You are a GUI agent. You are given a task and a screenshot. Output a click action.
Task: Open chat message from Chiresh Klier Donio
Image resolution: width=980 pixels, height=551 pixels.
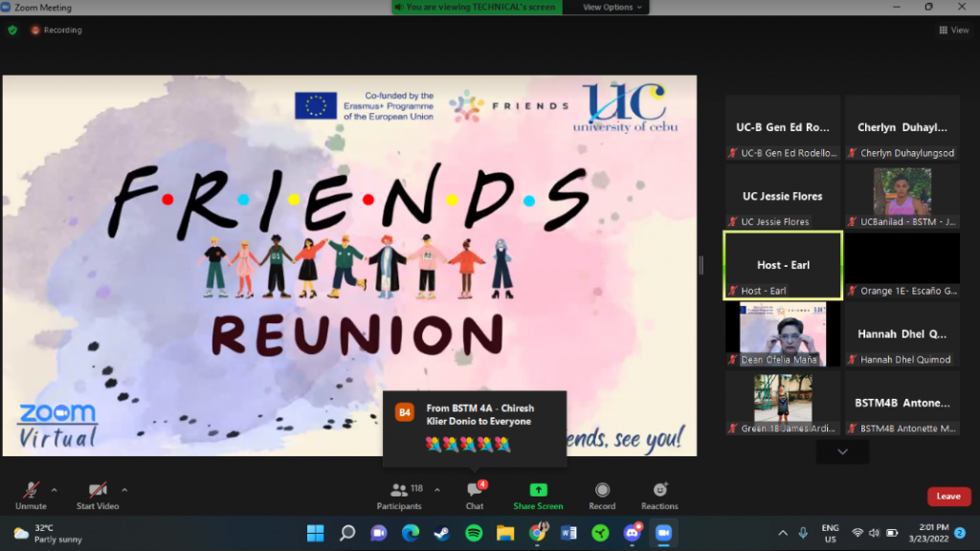(x=475, y=429)
